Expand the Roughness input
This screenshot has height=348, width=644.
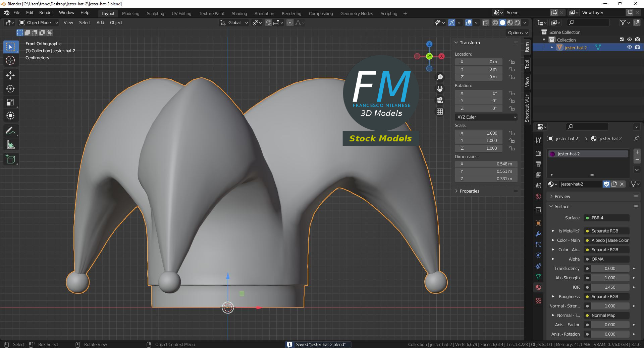click(x=553, y=297)
